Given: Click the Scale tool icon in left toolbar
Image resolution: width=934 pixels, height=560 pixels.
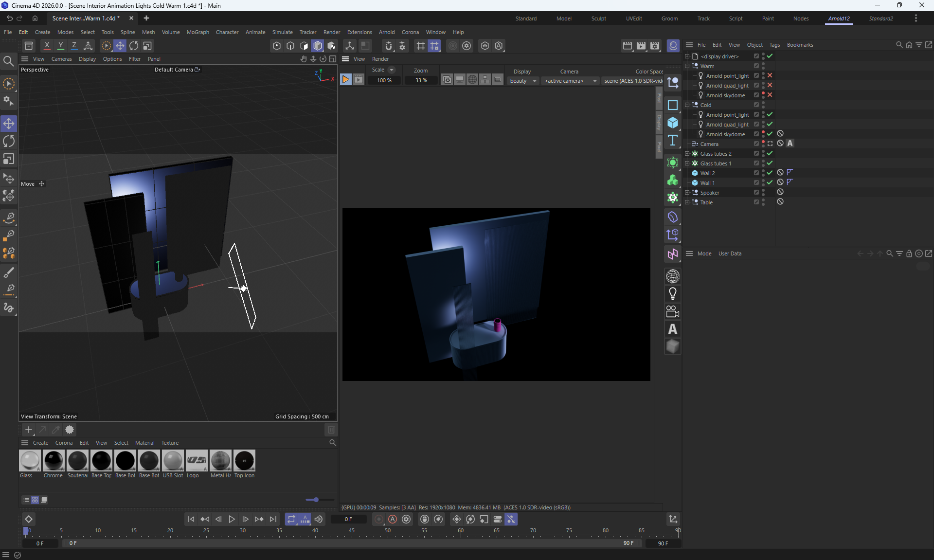Looking at the screenshot, I should coord(9,160).
